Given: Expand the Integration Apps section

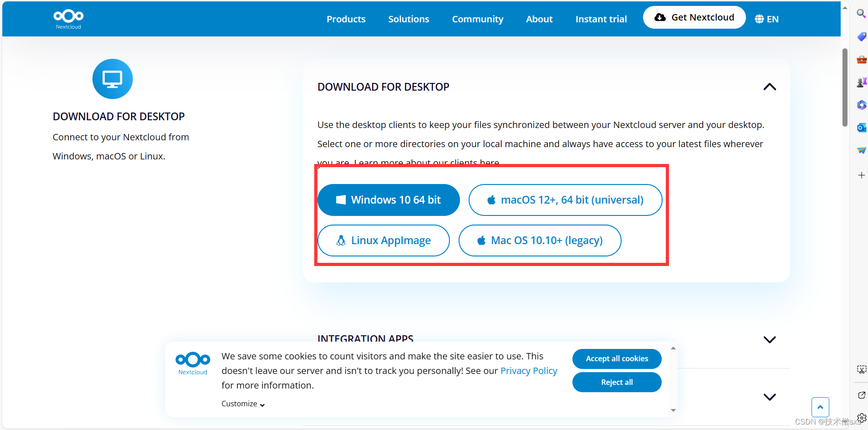Looking at the screenshot, I should 770,339.
